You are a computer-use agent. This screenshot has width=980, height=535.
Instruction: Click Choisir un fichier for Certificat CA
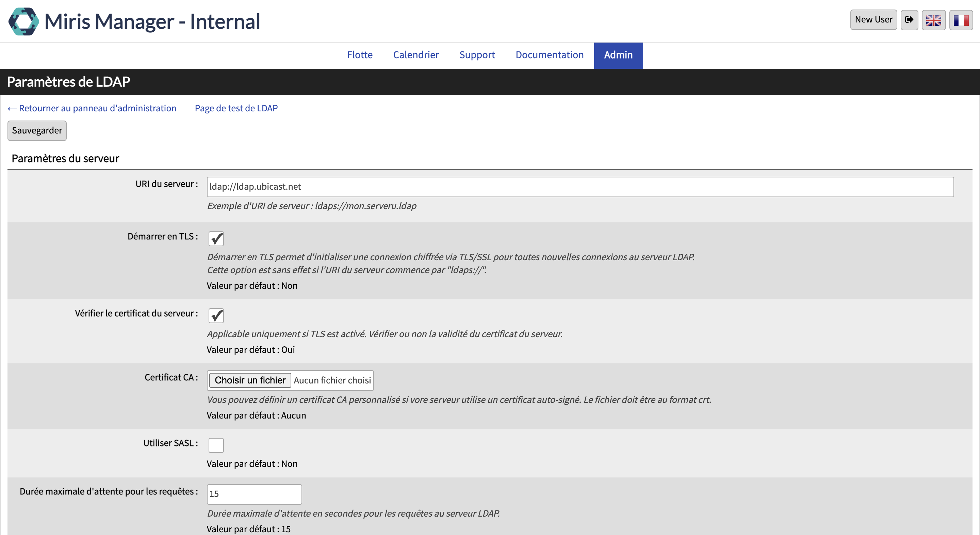(250, 380)
